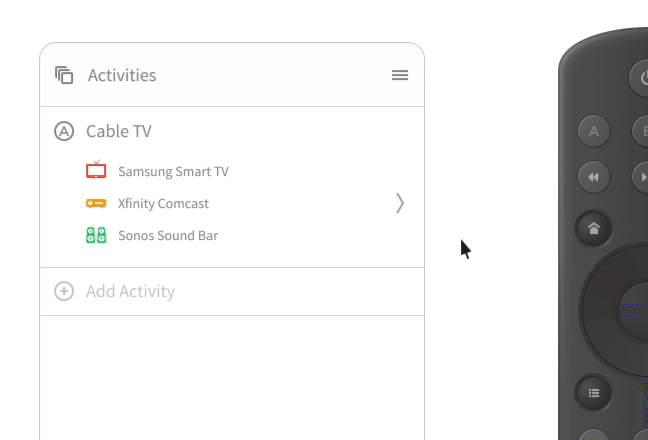Image resolution: width=648 pixels, height=440 pixels.
Task: Select Sonos Sound Bar device
Action: [168, 236]
